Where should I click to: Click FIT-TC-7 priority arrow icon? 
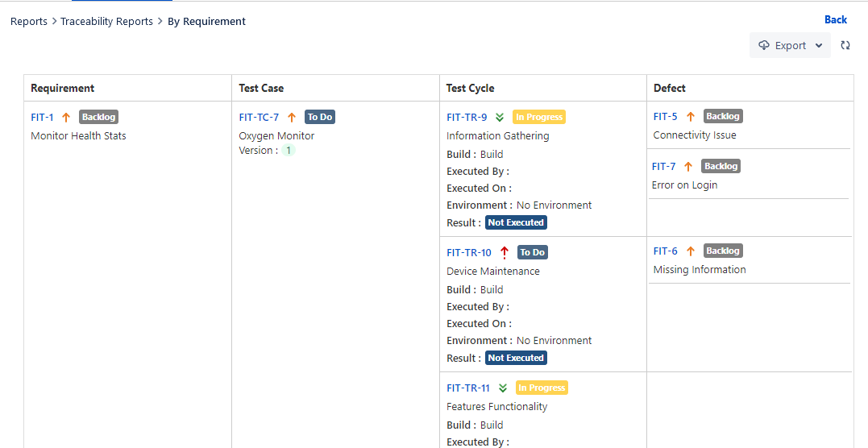(292, 117)
